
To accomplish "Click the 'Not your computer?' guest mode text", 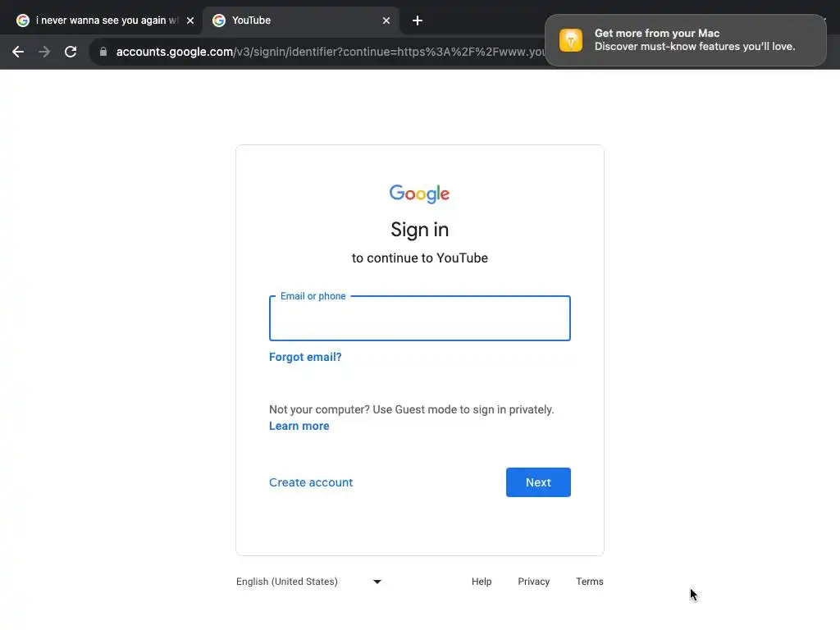I will point(412,409).
